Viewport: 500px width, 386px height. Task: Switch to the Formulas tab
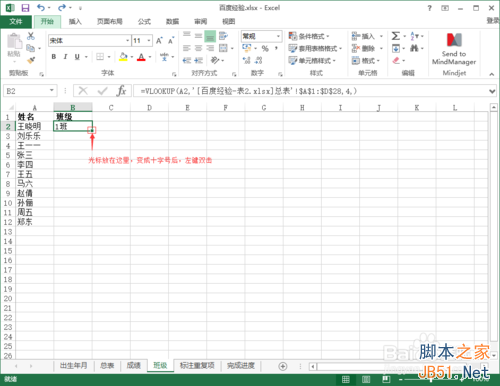(x=144, y=22)
